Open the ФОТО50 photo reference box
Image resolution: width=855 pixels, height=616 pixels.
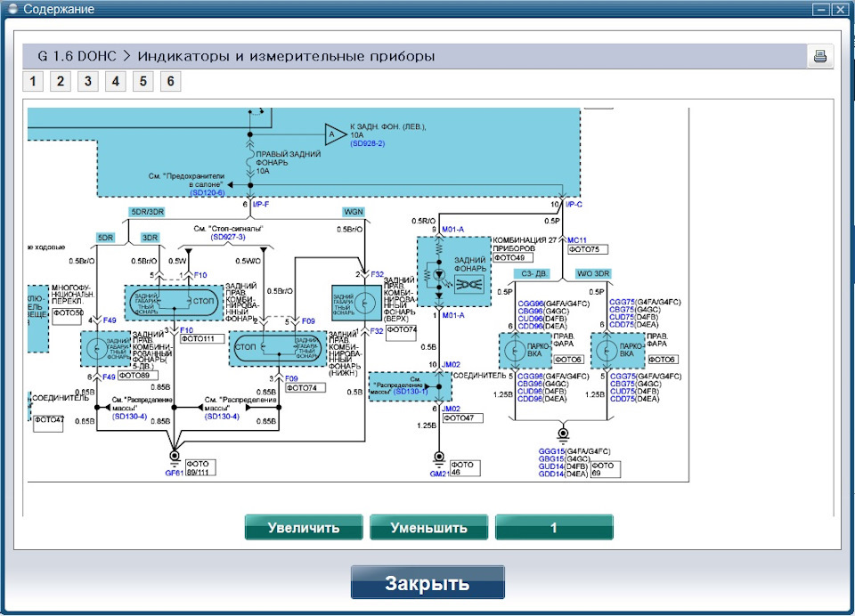click(67, 317)
